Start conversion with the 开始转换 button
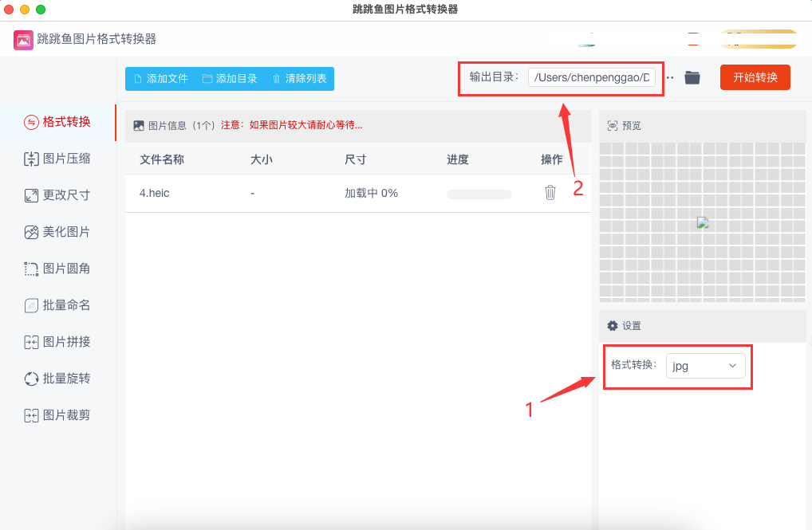Viewport: 812px width, 530px height. click(755, 77)
